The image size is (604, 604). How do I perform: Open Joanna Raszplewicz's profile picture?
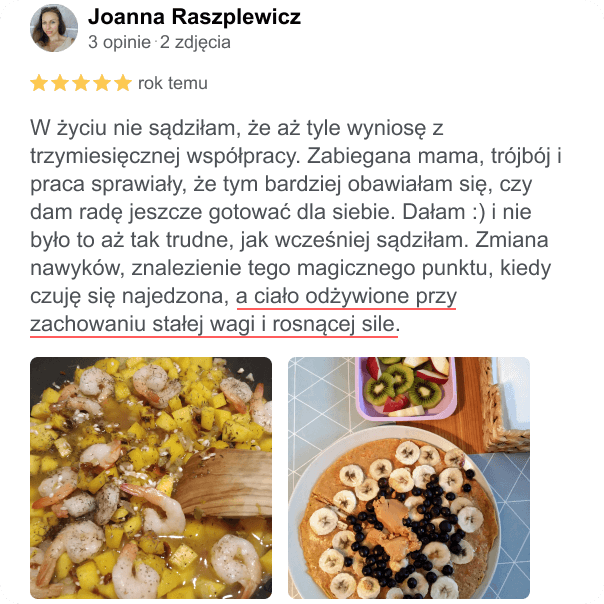click(x=54, y=28)
